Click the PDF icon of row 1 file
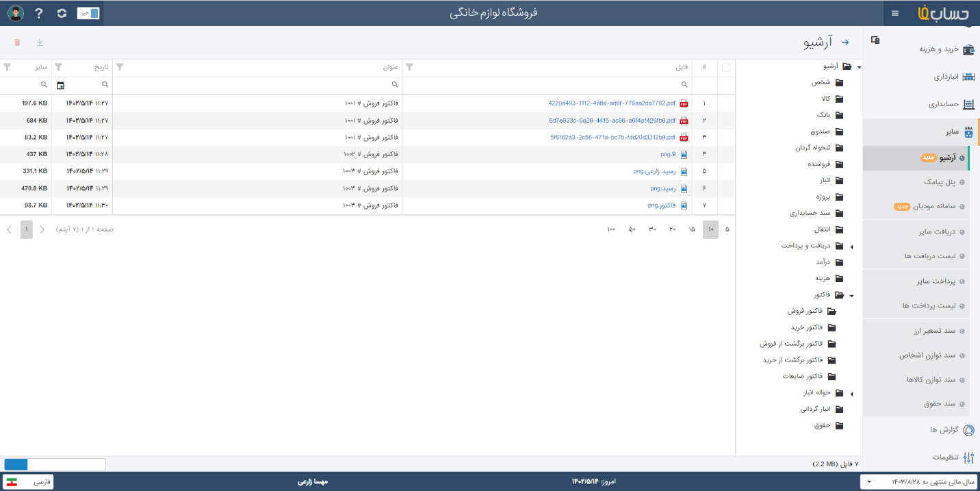980x491 pixels. [x=684, y=103]
